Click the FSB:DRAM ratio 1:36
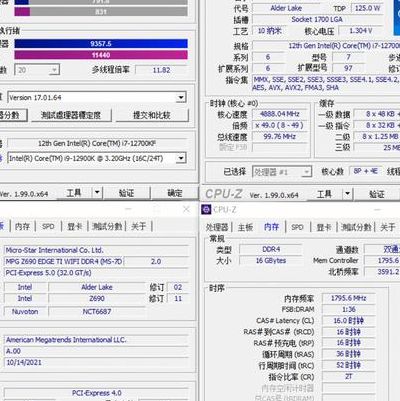400x401 pixels. (x=349, y=309)
